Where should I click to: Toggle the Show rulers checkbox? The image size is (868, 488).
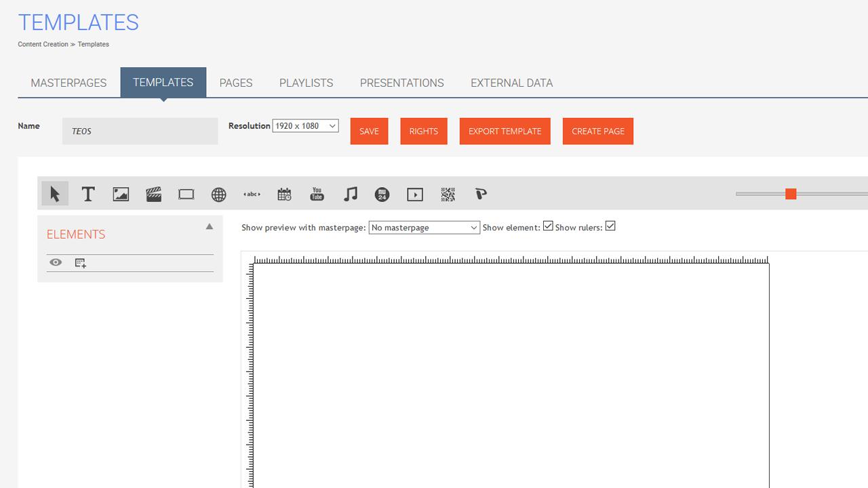click(x=610, y=226)
